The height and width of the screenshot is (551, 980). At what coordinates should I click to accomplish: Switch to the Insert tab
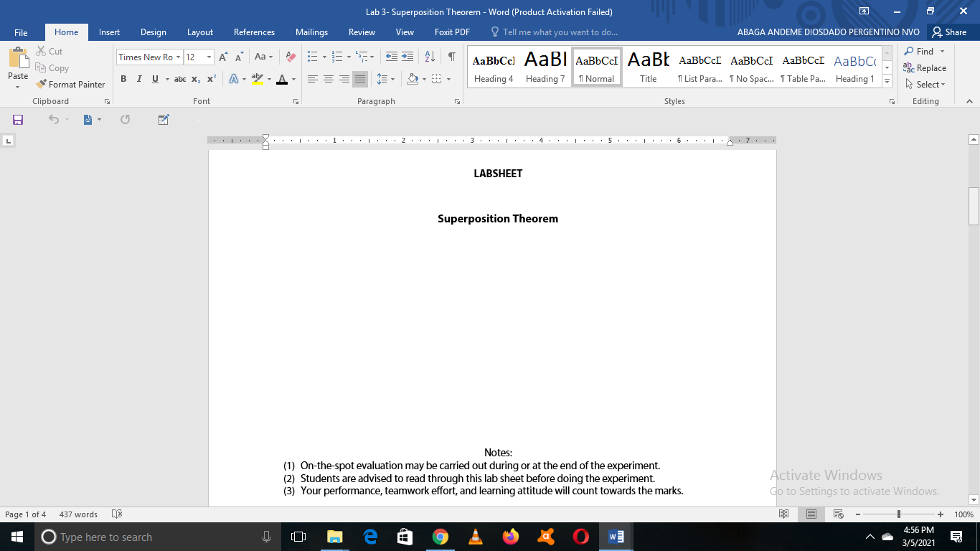click(x=109, y=32)
